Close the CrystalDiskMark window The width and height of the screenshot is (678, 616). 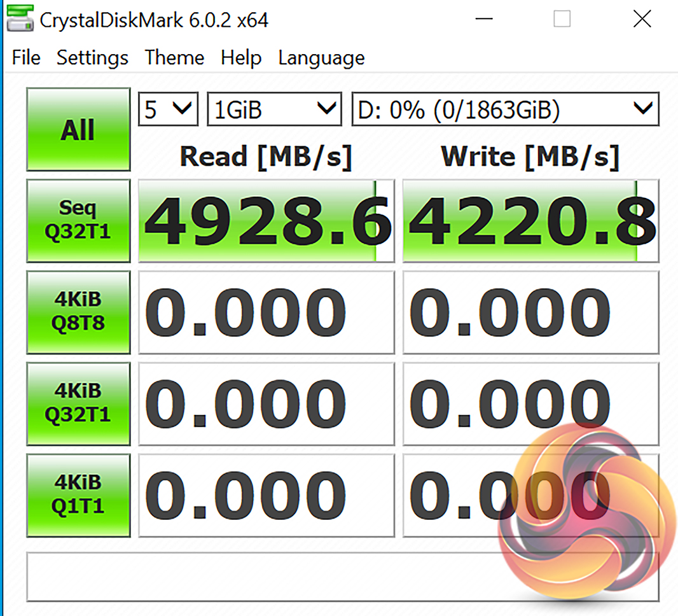click(x=642, y=18)
